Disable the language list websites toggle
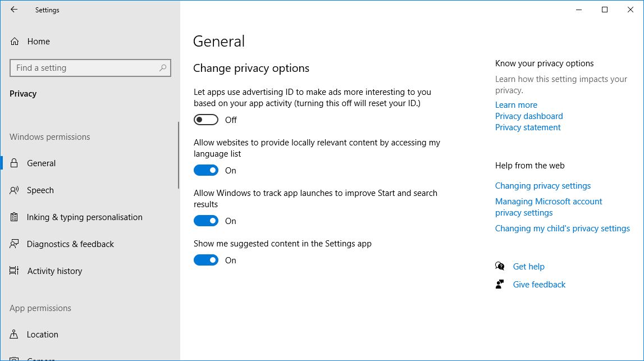The width and height of the screenshot is (644, 361). pyautogui.click(x=205, y=170)
